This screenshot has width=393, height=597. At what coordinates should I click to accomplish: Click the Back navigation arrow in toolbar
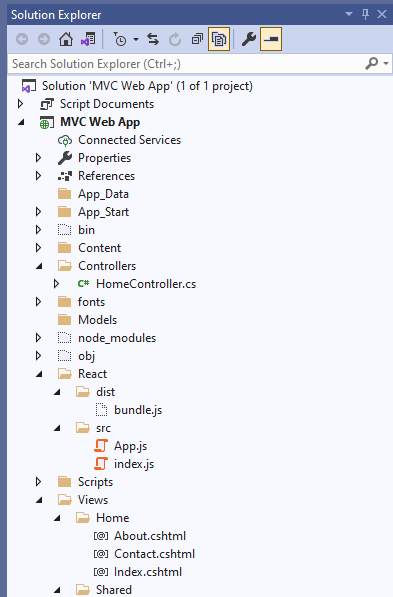pyautogui.click(x=22, y=39)
